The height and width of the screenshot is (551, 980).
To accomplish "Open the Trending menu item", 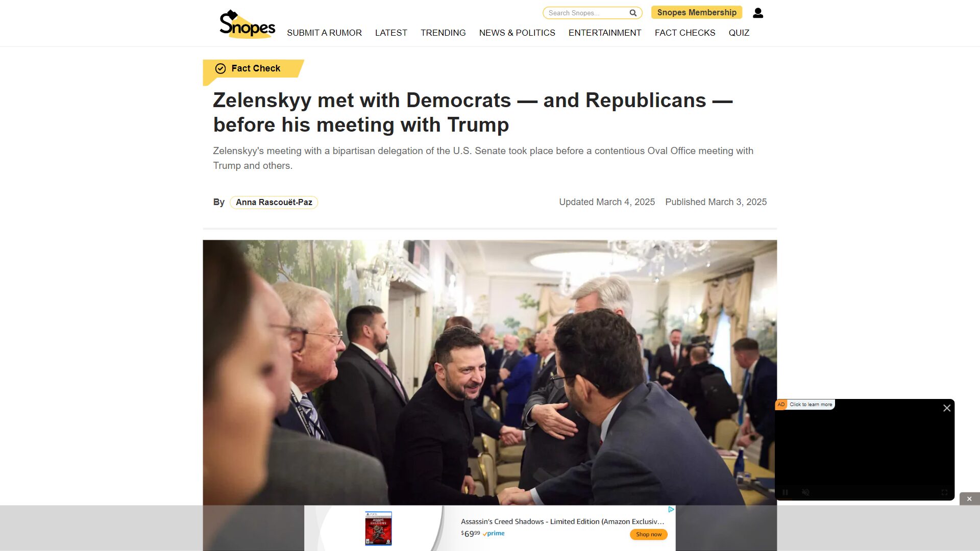I will click(x=443, y=33).
